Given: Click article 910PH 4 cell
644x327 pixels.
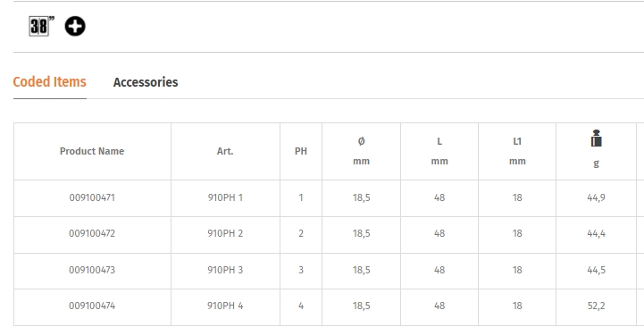Looking at the screenshot, I should 225,306.
